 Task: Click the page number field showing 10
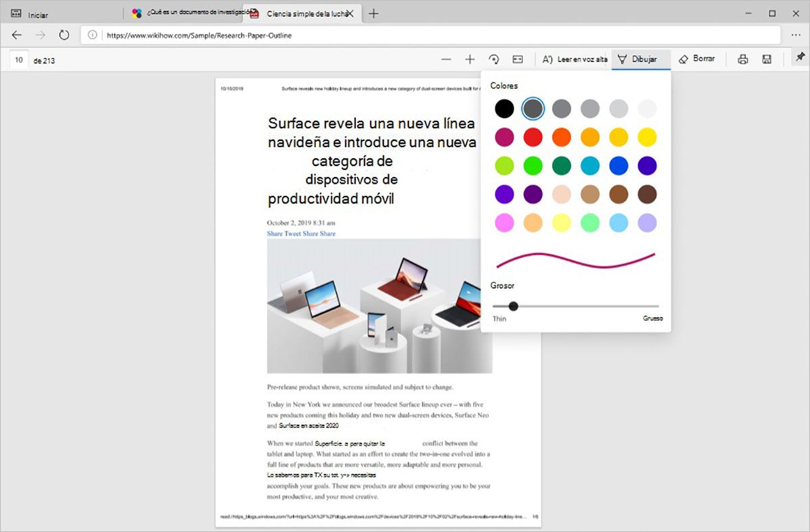(x=19, y=60)
